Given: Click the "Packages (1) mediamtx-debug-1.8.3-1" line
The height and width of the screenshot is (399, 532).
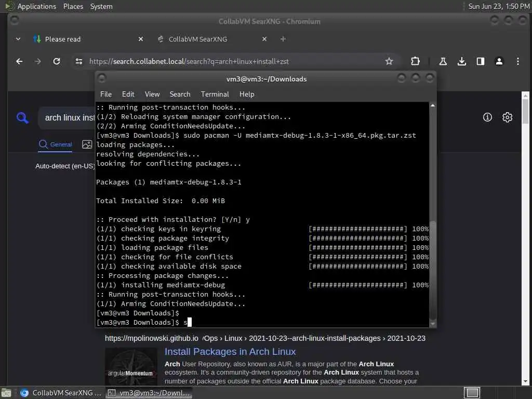Looking at the screenshot, I should [x=169, y=182].
